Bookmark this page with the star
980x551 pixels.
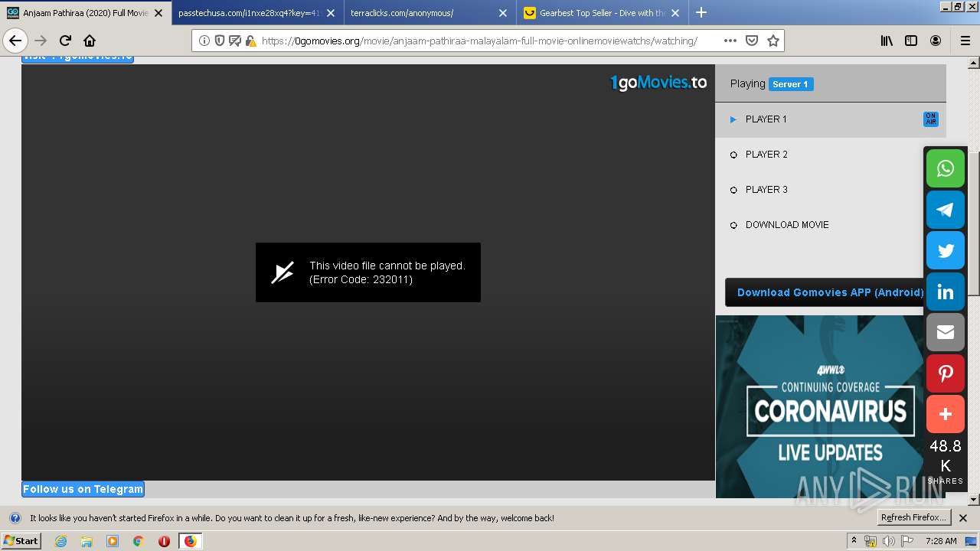pyautogui.click(x=773, y=41)
